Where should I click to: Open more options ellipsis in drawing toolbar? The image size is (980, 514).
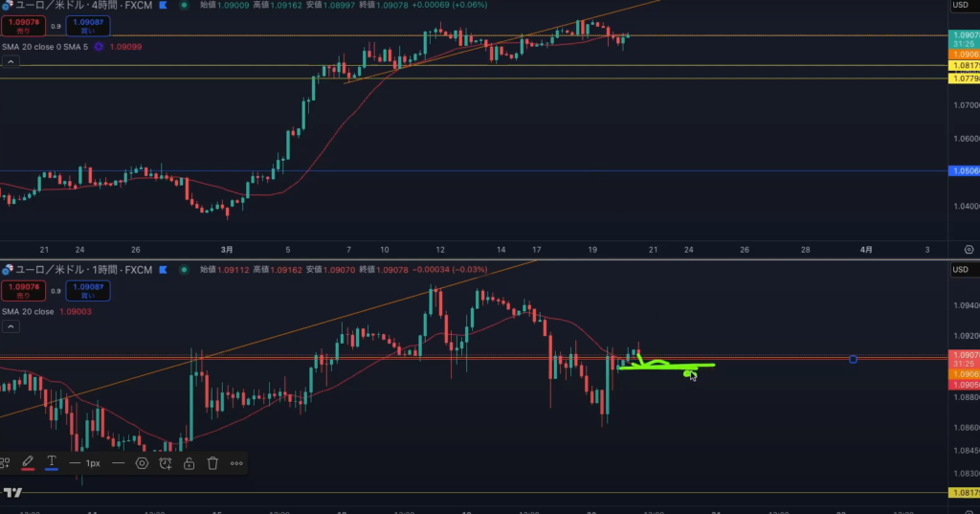tap(236, 463)
